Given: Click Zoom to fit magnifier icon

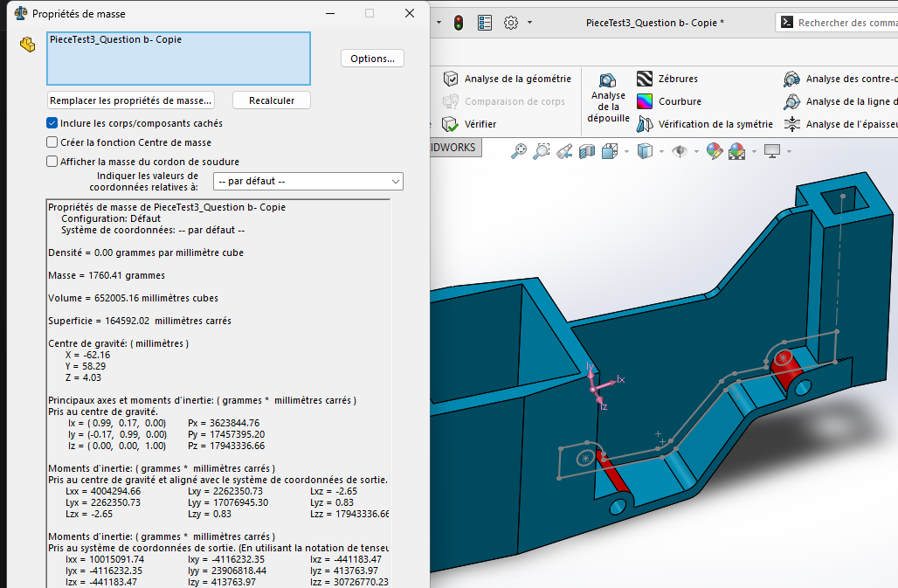Looking at the screenshot, I should [519, 151].
